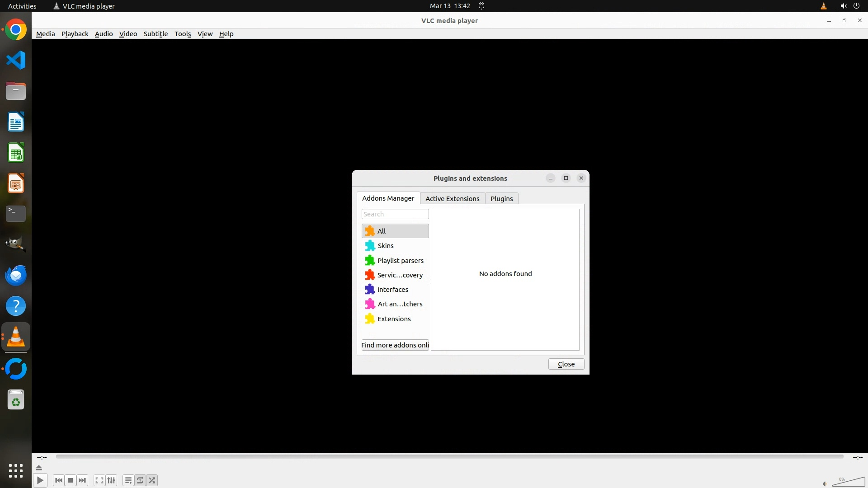
Task: Skip to next media track
Action: tap(82, 480)
